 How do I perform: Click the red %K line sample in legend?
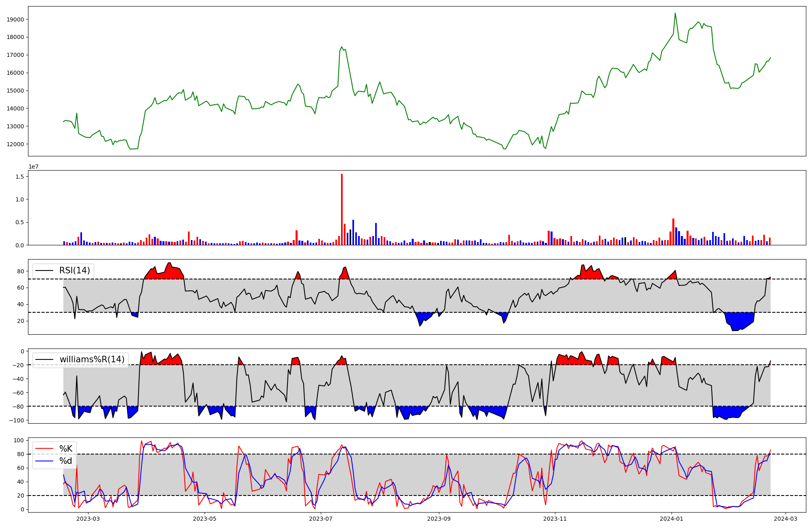tap(45, 449)
